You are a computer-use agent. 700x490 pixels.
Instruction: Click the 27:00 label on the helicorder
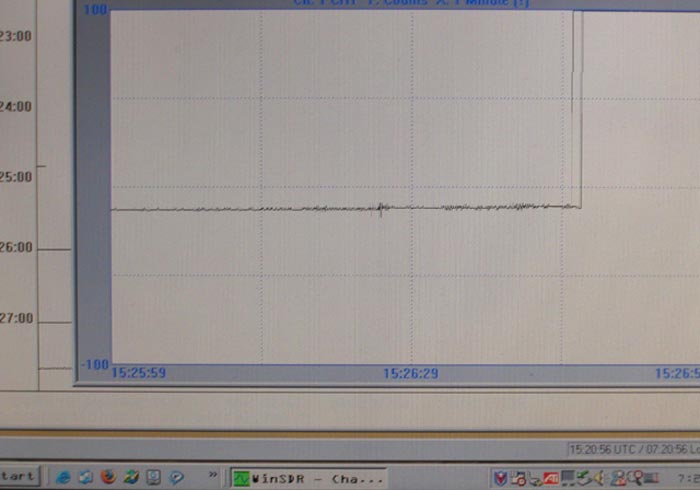pyautogui.click(x=17, y=318)
